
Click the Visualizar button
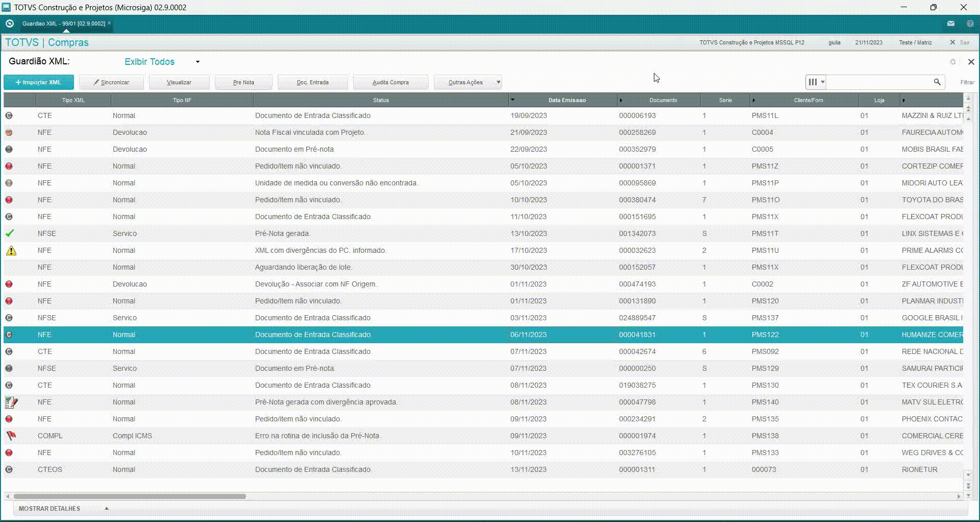click(x=179, y=82)
